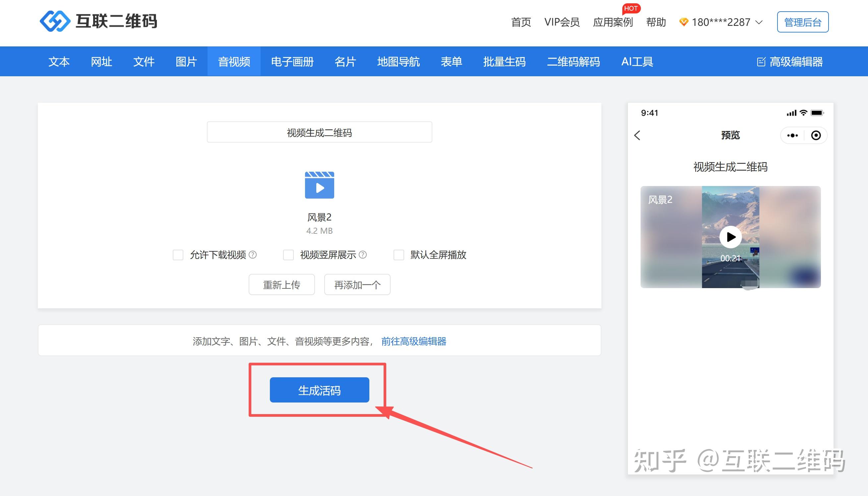
Task: Play the 风景2 video in preview
Action: coord(730,237)
